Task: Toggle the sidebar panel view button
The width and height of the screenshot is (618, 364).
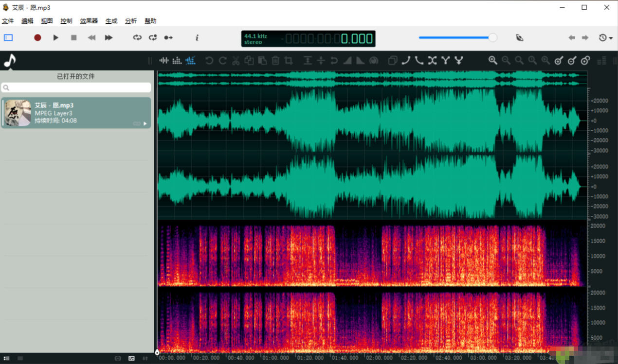Action: tap(8, 37)
